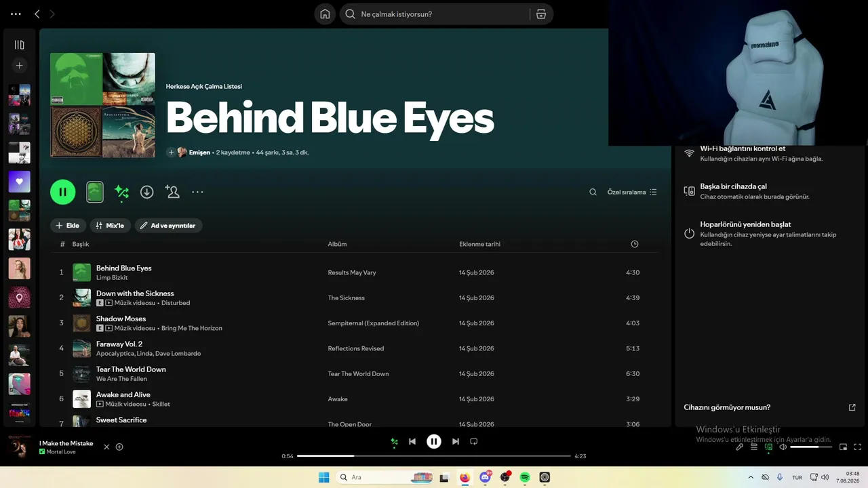Open the Limp Bizkit artist link
This screenshot has width=868, height=488.
(112, 278)
